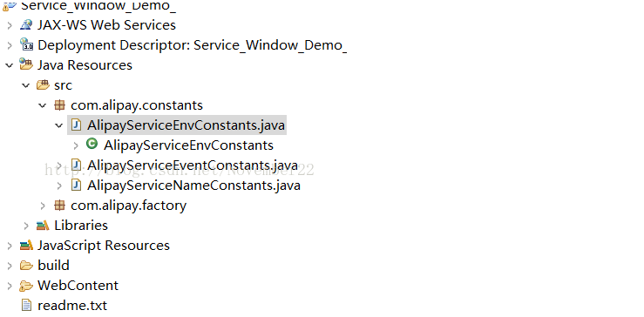Click the readme.txt file icon
This screenshot has height=317, width=644.
point(26,305)
